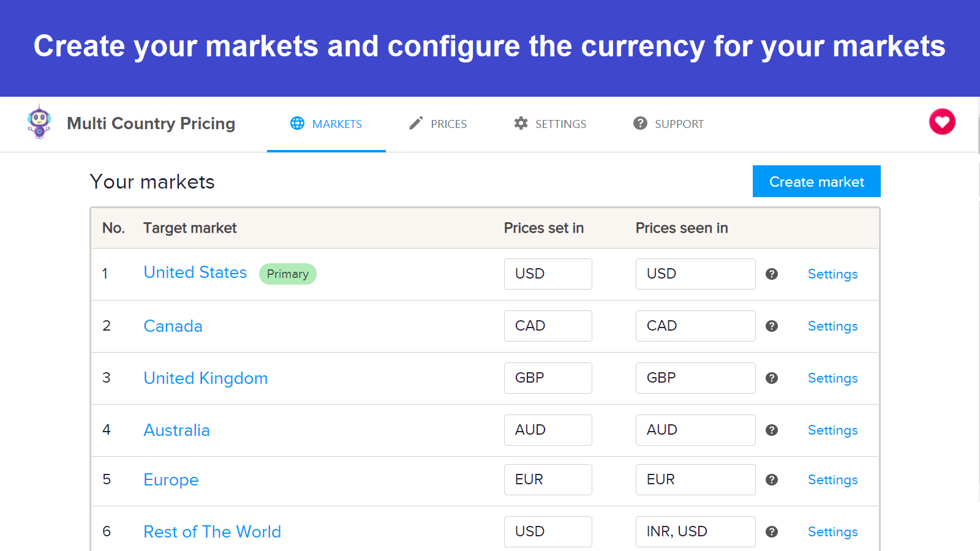980x551 pixels.
Task: Switch to the PRICES tab
Action: click(439, 124)
